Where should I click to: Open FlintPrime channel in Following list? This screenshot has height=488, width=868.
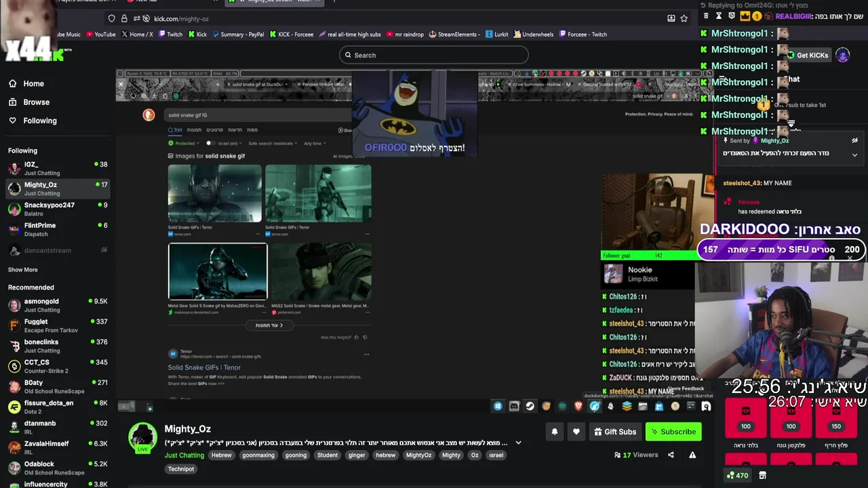point(57,229)
